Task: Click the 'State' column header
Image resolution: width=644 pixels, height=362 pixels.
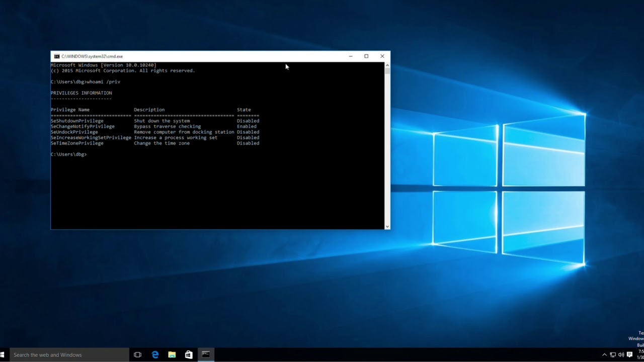Action: point(244,110)
